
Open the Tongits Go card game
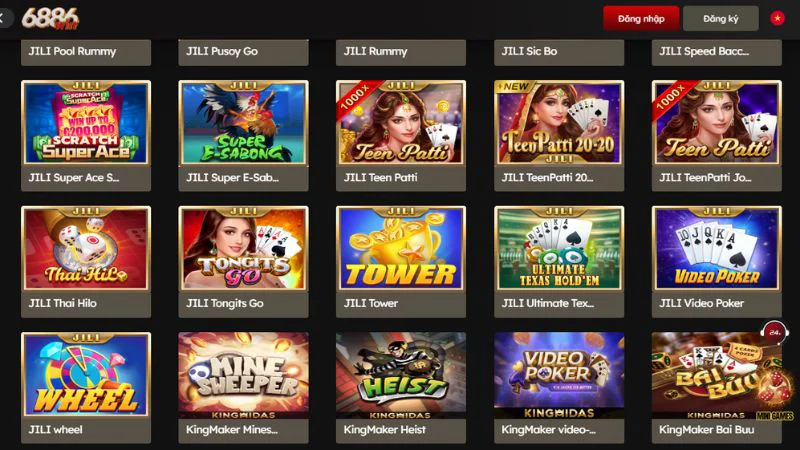243,248
